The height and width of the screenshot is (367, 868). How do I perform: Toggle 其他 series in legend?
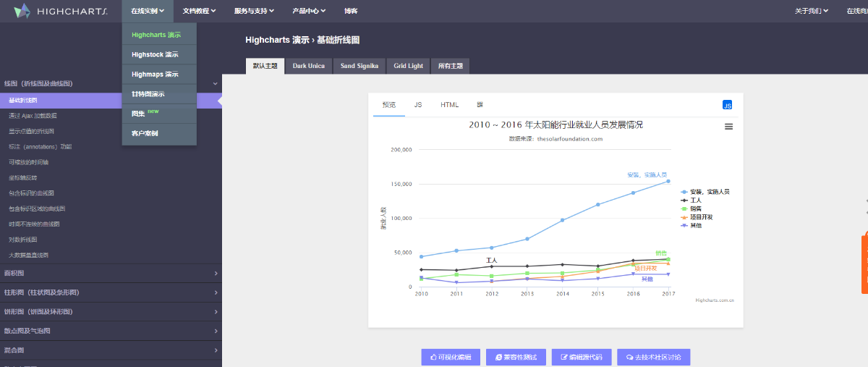pos(691,226)
